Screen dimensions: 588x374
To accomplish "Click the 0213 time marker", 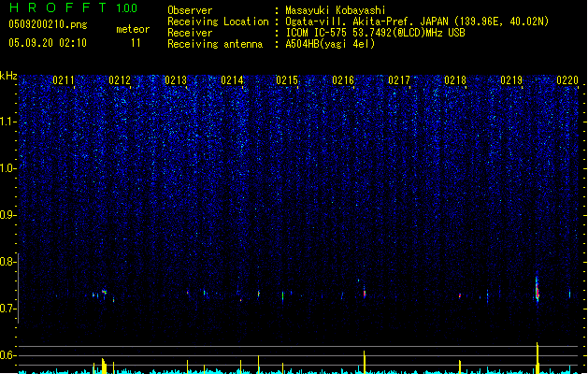I will click(176, 80).
